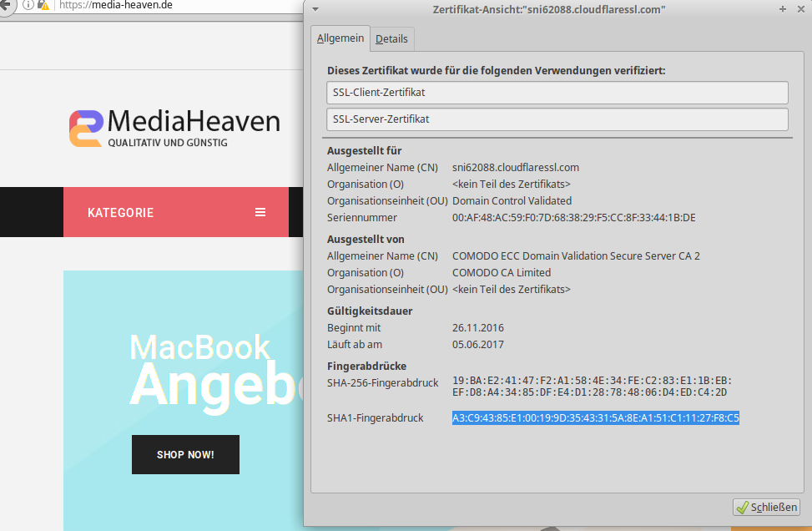The height and width of the screenshot is (531, 812).
Task: Click the 'Ausgestellt für' heading
Action: 364,151
